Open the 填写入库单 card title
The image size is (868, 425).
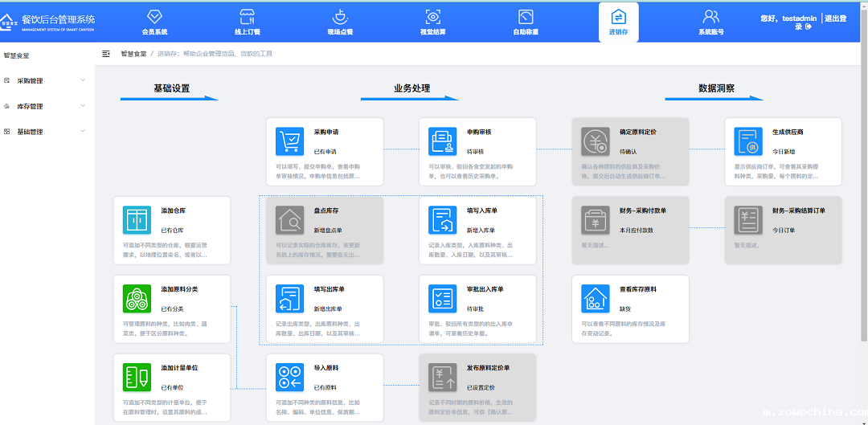pyautogui.click(x=482, y=210)
